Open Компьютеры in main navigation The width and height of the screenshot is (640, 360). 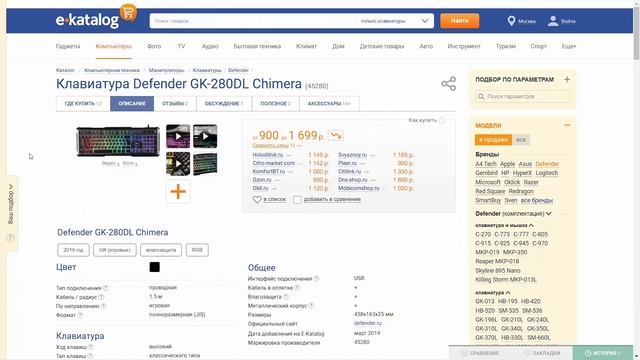tap(113, 46)
